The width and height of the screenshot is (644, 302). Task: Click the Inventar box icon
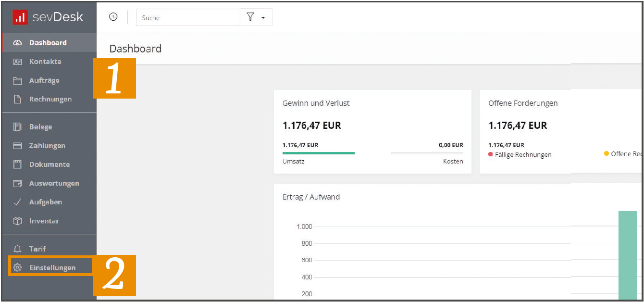(x=18, y=221)
